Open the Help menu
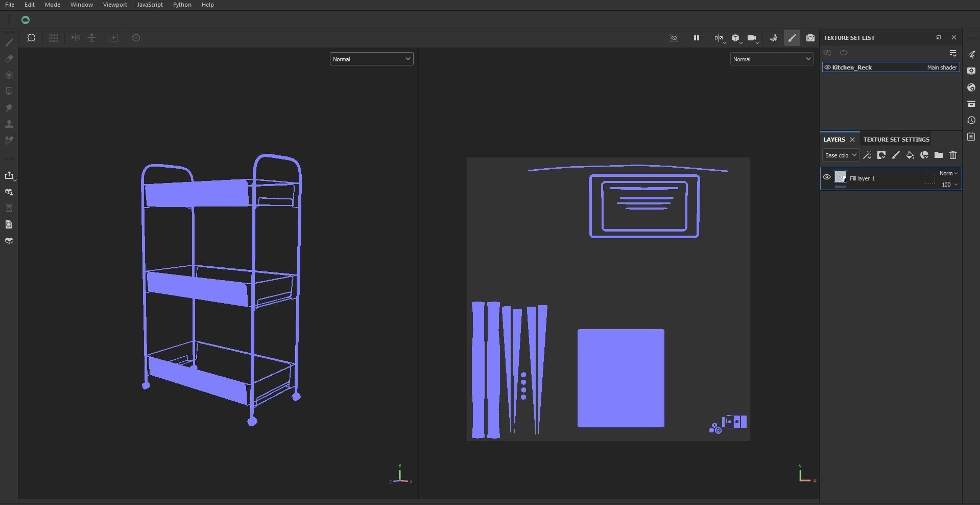The height and width of the screenshot is (505, 980). [208, 5]
